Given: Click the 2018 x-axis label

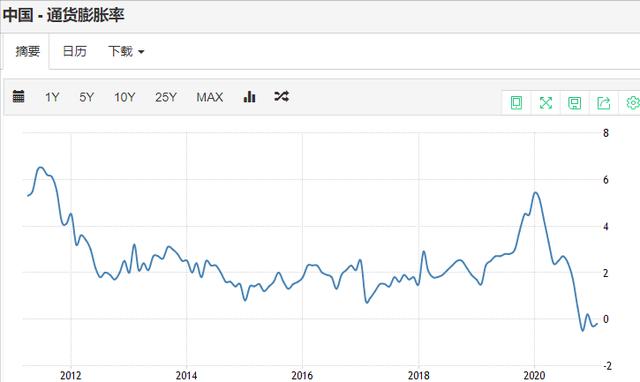Looking at the screenshot, I should pyautogui.click(x=418, y=375).
